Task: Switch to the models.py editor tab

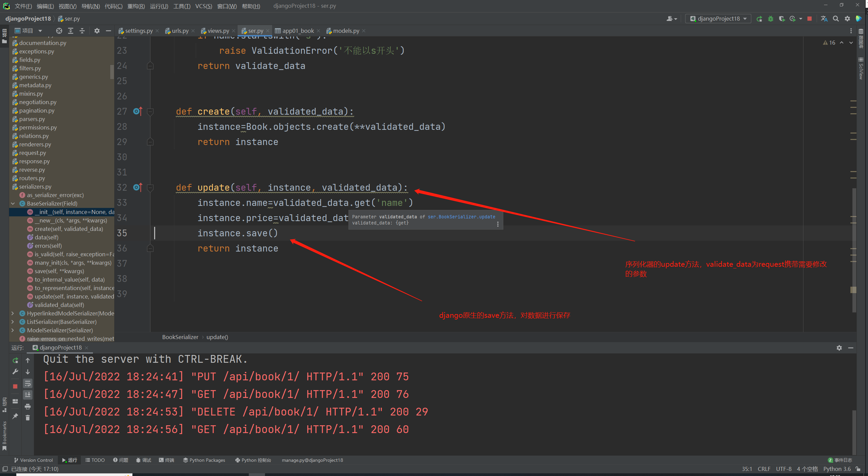Action: (x=346, y=31)
